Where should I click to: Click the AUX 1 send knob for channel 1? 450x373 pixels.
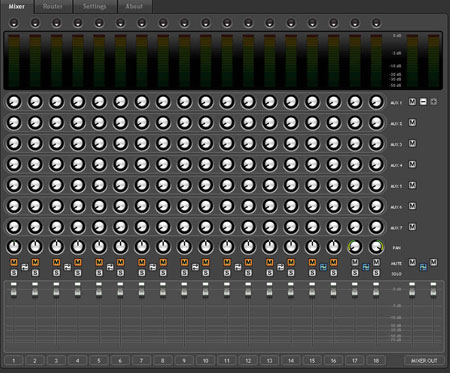click(14, 102)
